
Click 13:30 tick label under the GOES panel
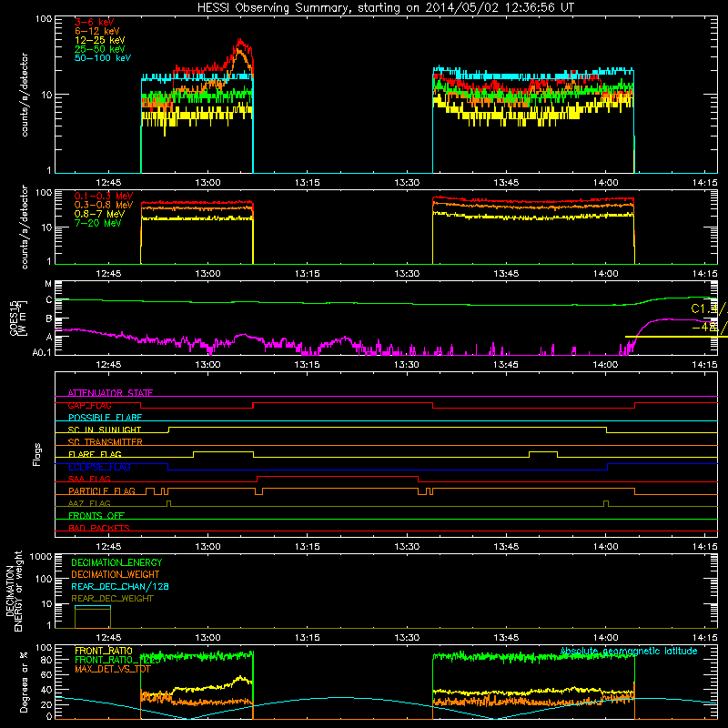[407, 365]
